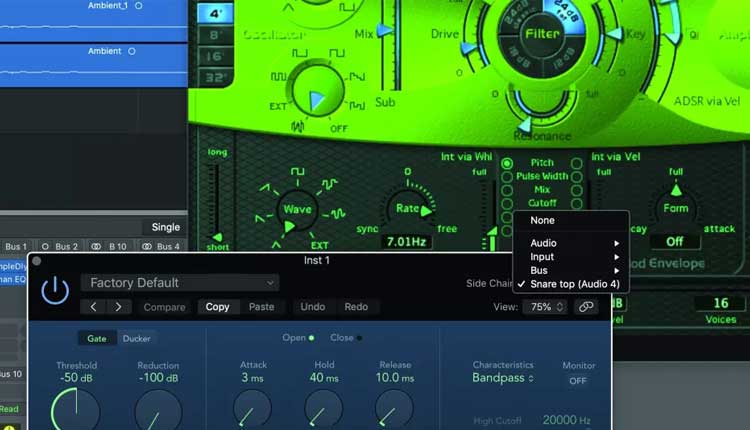This screenshot has height=430, width=750.
Task: Click the Read automation button
Action: [x=10, y=409]
